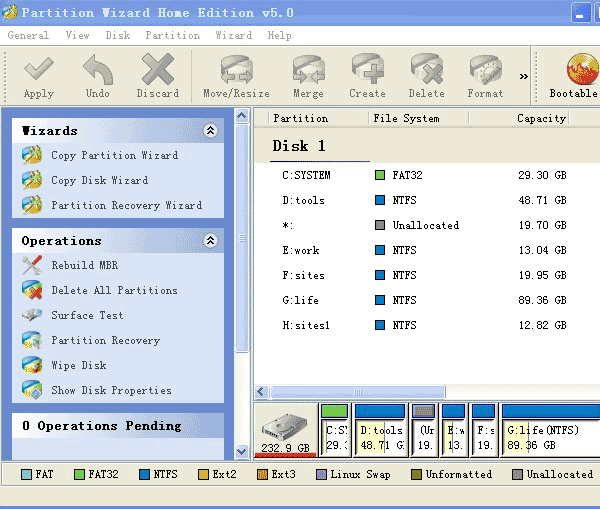The image size is (600, 509).
Task: Select the unallocated *: row
Action: pyautogui.click(x=427, y=225)
